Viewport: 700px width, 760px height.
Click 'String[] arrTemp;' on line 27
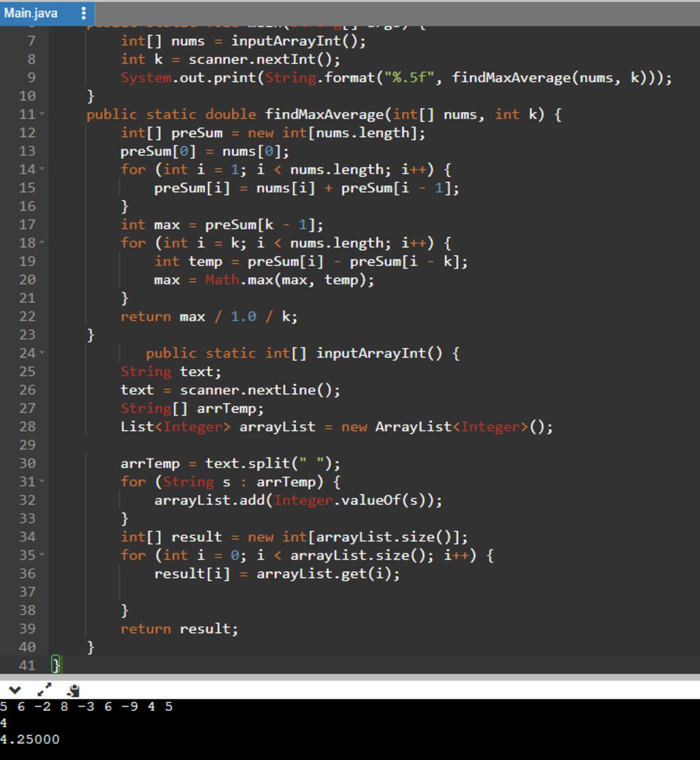click(x=192, y=409)
